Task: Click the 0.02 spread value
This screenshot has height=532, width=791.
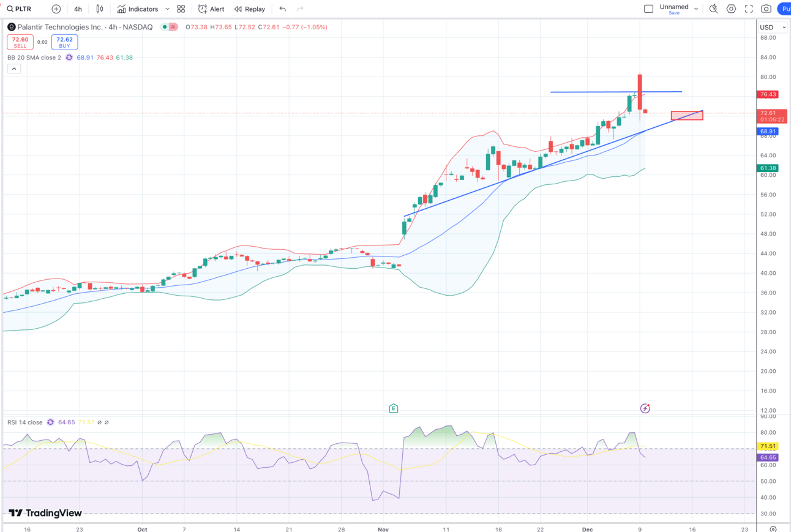Action: tap(42, 42)
